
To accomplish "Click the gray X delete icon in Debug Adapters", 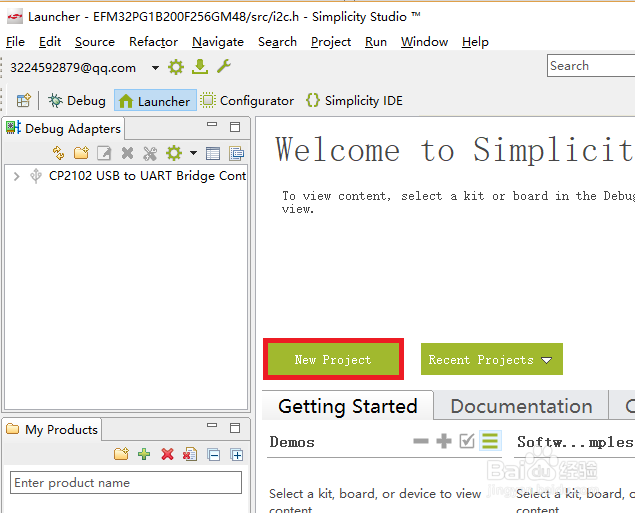I will (x=127, y=153).
